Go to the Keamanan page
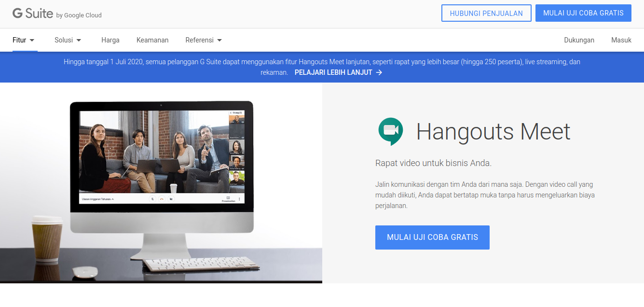 pyautogui.click(x=152, y=40)
